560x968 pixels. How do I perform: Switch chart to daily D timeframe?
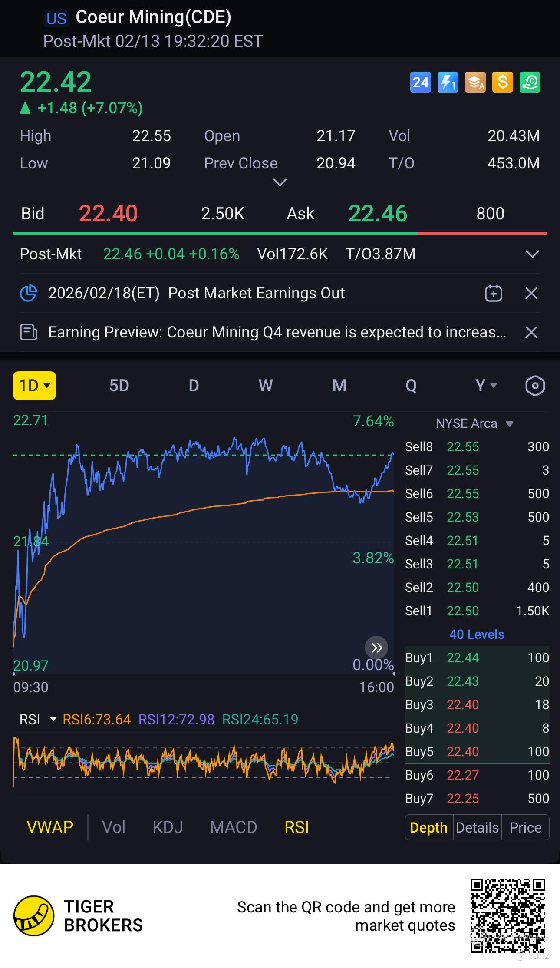[x=194, y=386]
